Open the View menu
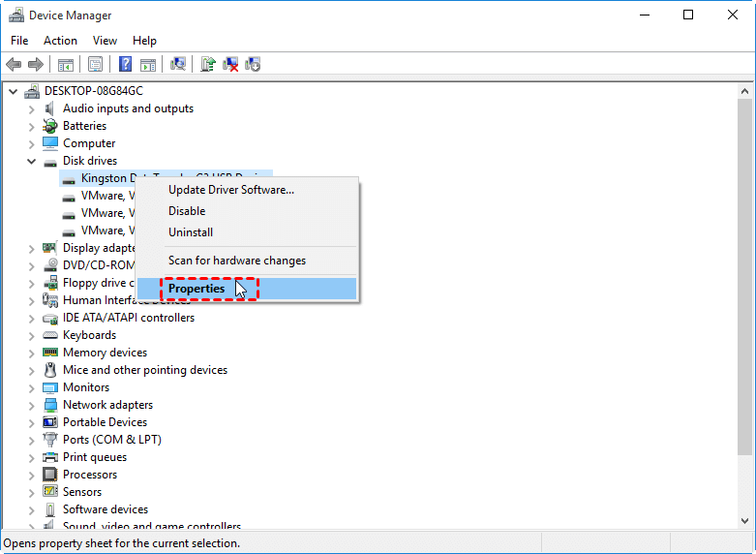 tap(105, 41)
